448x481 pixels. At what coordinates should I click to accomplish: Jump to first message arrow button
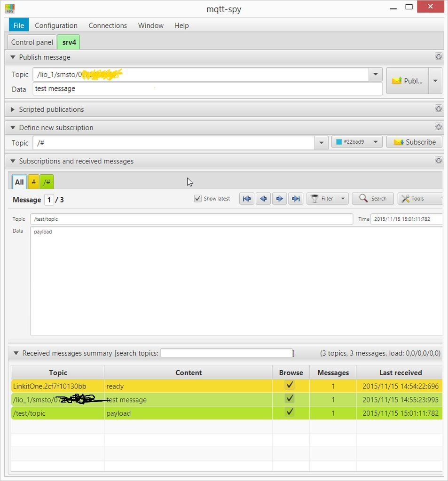tap(247, 199)
